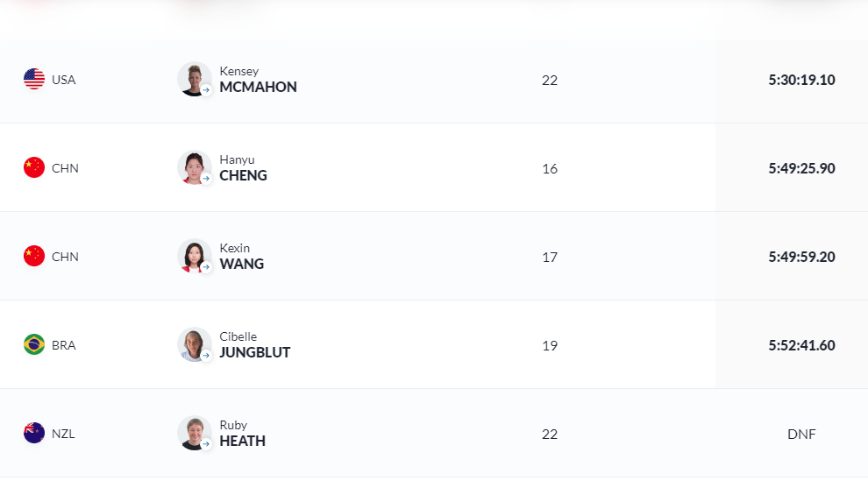The height and width of the screenshot is (488, 868).
Task: Click China flag beside Kexin Wang
Action: click(34, 256)
